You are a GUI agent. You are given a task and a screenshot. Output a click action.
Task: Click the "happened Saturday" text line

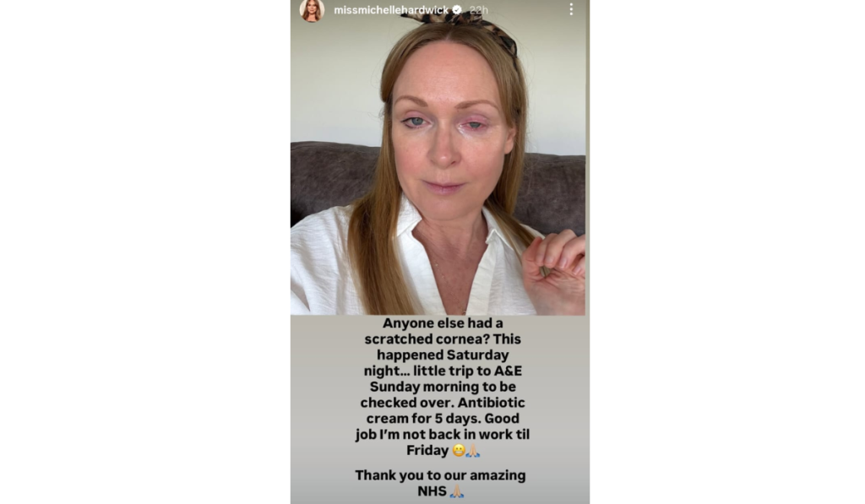click(x=443, y=355)
